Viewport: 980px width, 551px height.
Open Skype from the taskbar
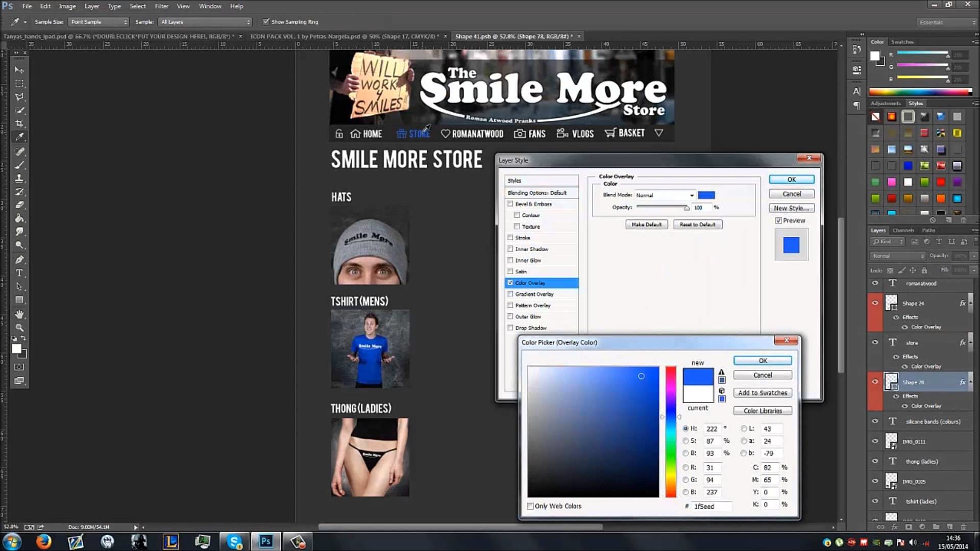(x=234, y=541)
